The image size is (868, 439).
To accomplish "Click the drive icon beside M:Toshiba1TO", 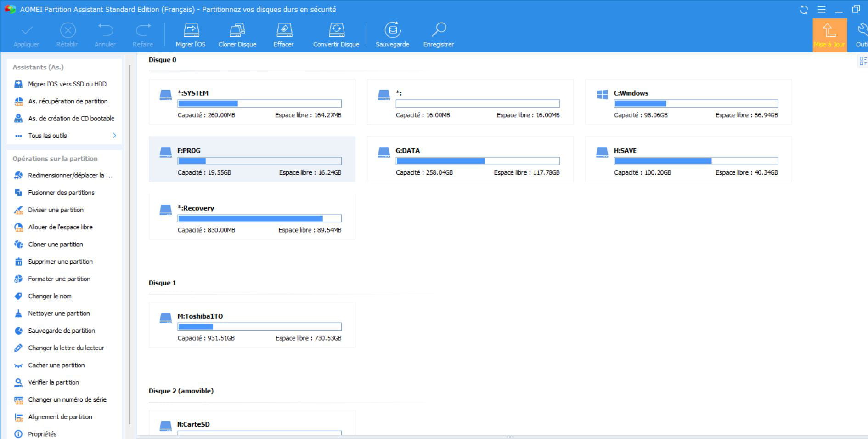I will click(165, 318).
